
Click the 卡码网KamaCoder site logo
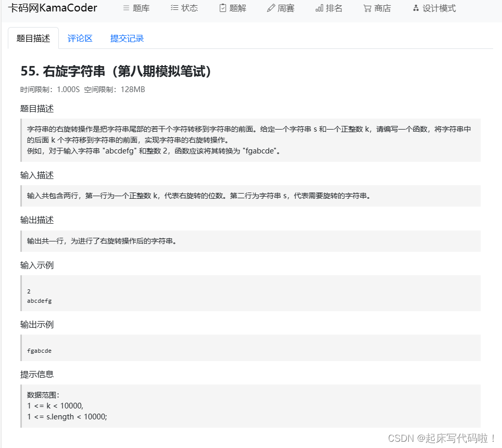pos(53,8)
